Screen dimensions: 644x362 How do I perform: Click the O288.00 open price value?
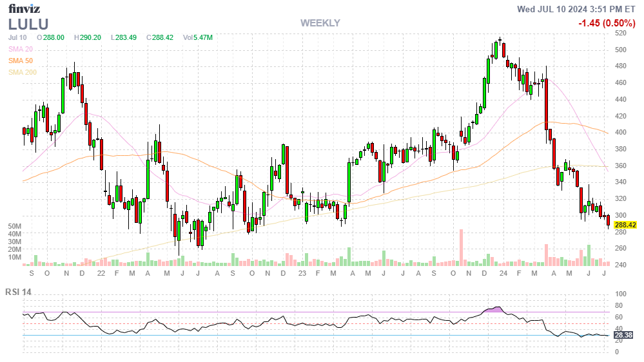50,37
